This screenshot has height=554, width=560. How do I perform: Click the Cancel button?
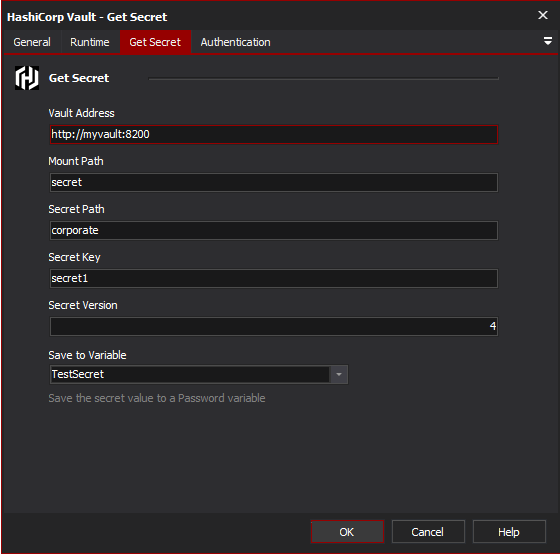pos(428,532)
